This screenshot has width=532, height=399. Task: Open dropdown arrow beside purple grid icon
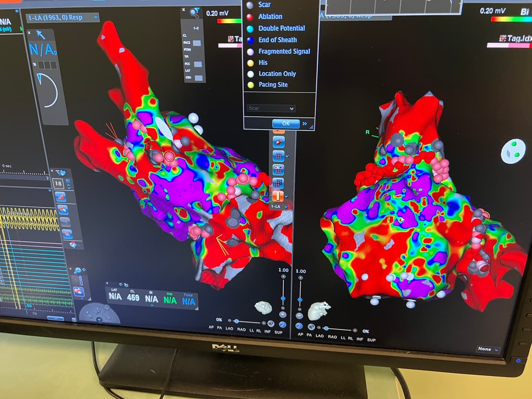click(x=287, y=157)
